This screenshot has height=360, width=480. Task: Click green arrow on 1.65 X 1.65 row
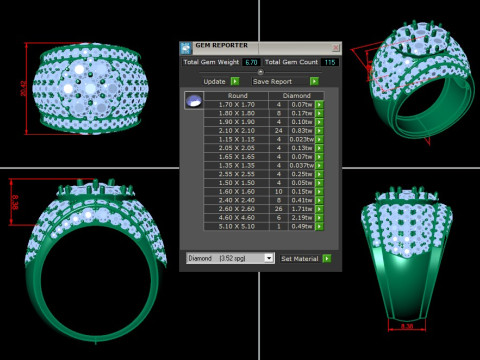click(319, 157)
